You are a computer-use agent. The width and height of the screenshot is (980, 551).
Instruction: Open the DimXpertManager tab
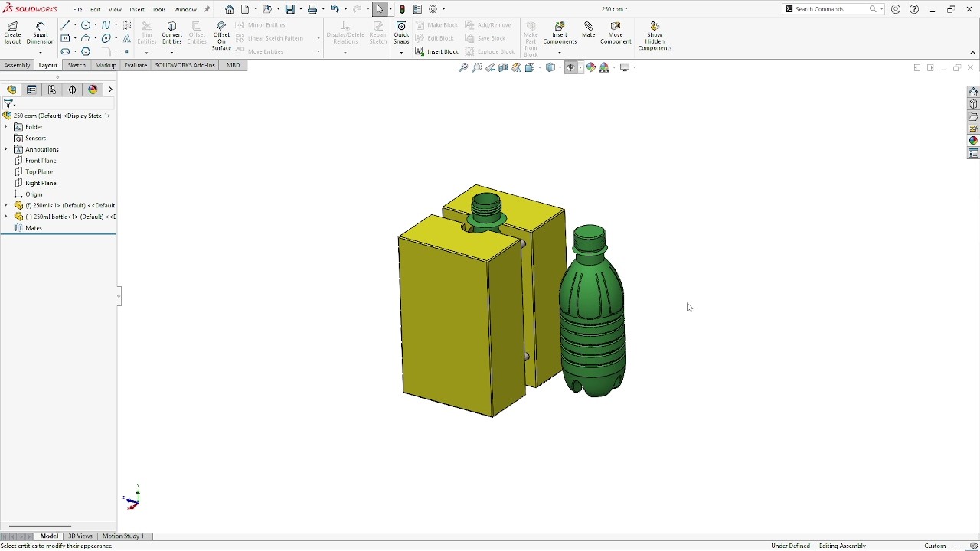pos(73,90)
